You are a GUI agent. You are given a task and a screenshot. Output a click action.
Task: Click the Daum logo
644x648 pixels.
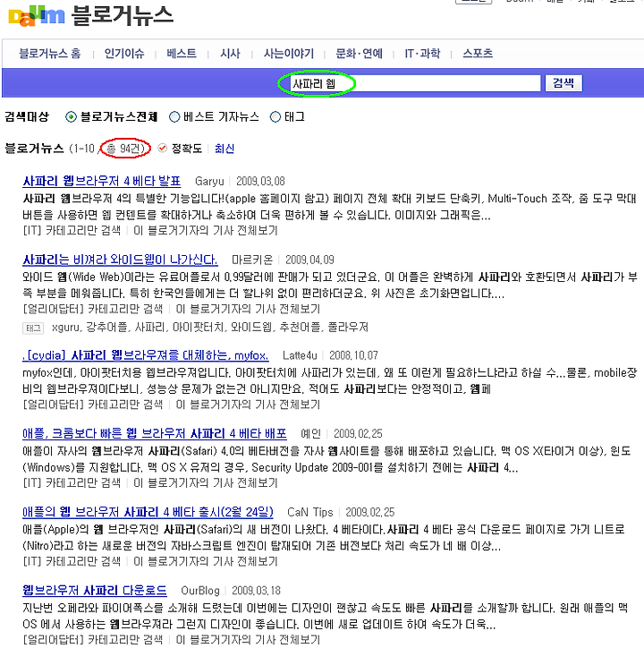point(37,16)
